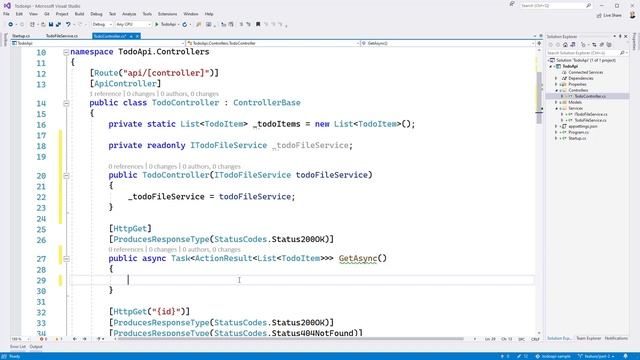Screen dimensions: 640x360
Task: Switch to the Startup.cs tab
Action: [21, 36]
